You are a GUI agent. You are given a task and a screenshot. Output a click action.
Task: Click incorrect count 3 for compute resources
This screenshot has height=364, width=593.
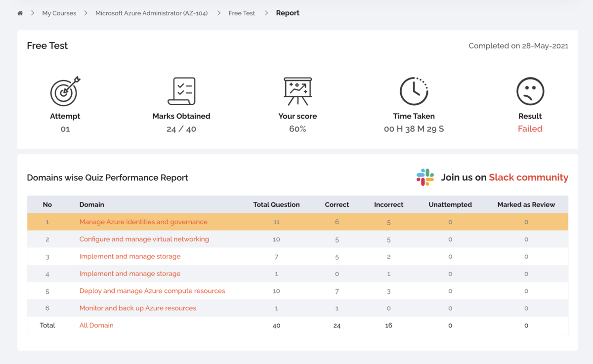pos(389,291)
